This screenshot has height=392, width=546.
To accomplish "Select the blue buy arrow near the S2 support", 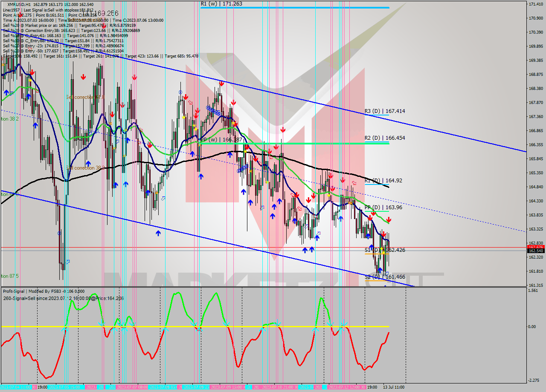I will click(x=380, y=270).
